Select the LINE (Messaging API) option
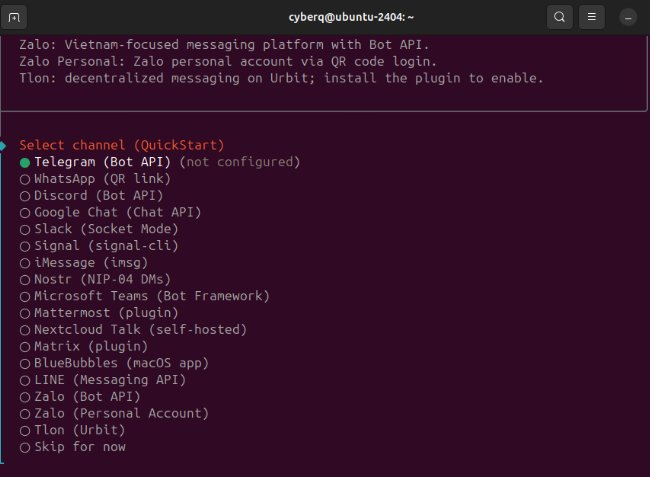 25,380
